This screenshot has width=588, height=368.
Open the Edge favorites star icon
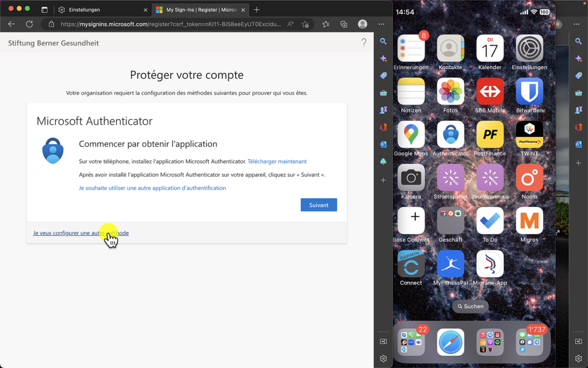326,24
